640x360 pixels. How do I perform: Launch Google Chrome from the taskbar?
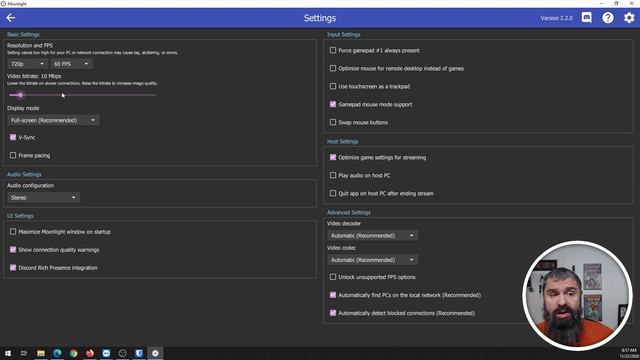73,353
